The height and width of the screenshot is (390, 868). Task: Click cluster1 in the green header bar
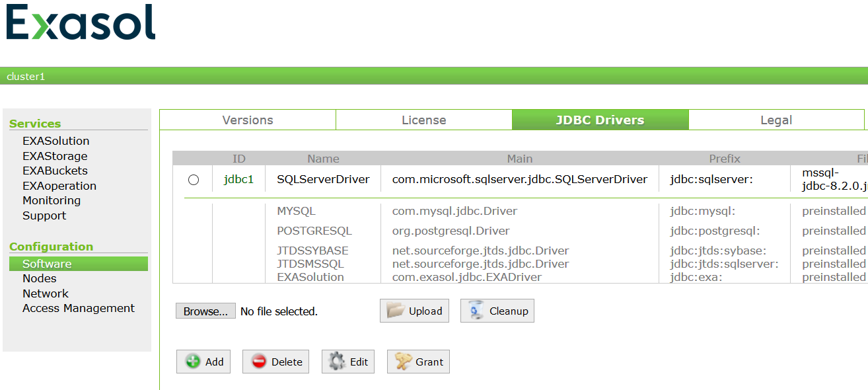(26, 76)
